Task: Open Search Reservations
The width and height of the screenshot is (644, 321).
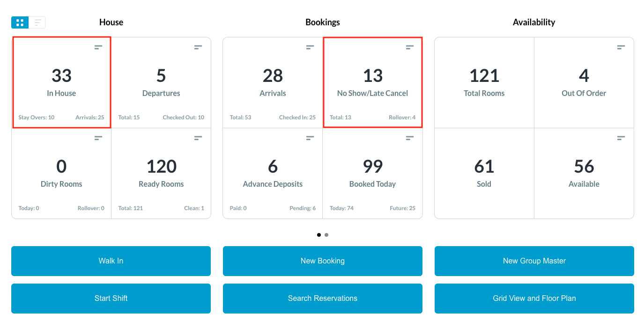Action: pyautogui.click(x=323, y=299)
